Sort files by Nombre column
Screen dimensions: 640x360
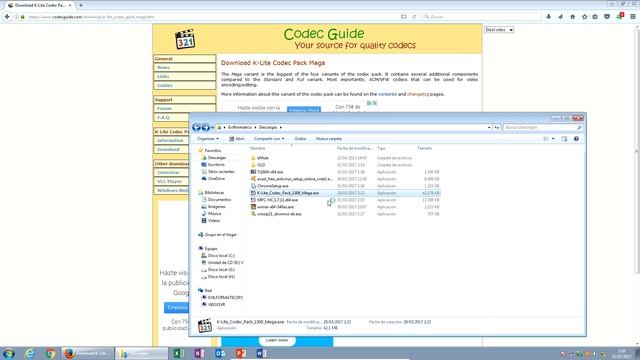(x=258, y=148)
